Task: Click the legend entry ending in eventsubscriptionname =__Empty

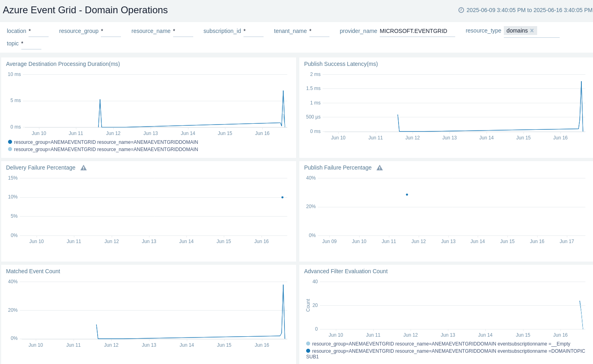Action: click(x=441, y=344)
